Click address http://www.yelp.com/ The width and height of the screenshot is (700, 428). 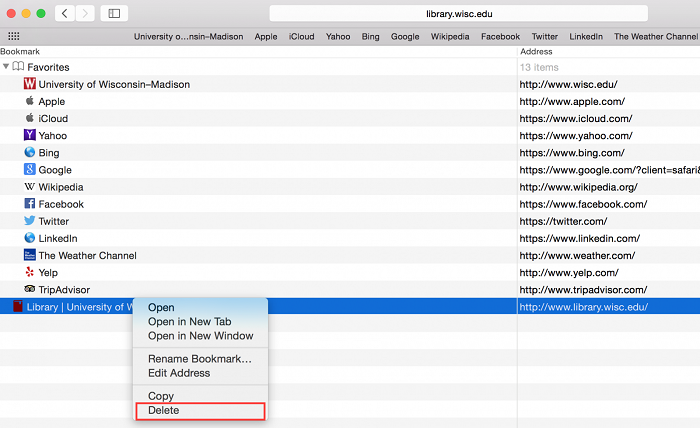(x=569, y=273)
